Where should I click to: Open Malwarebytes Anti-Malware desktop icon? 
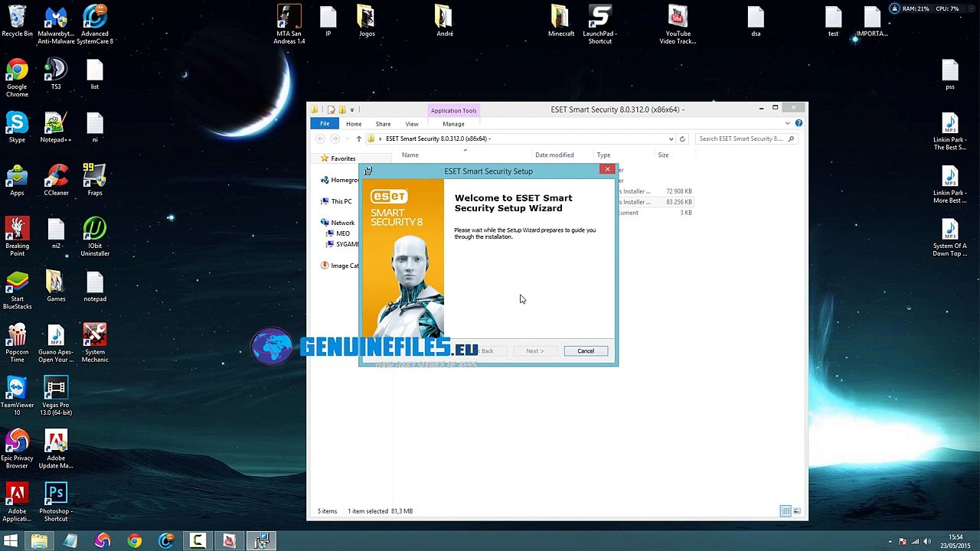pyautogui.click(x=55, y=24)
